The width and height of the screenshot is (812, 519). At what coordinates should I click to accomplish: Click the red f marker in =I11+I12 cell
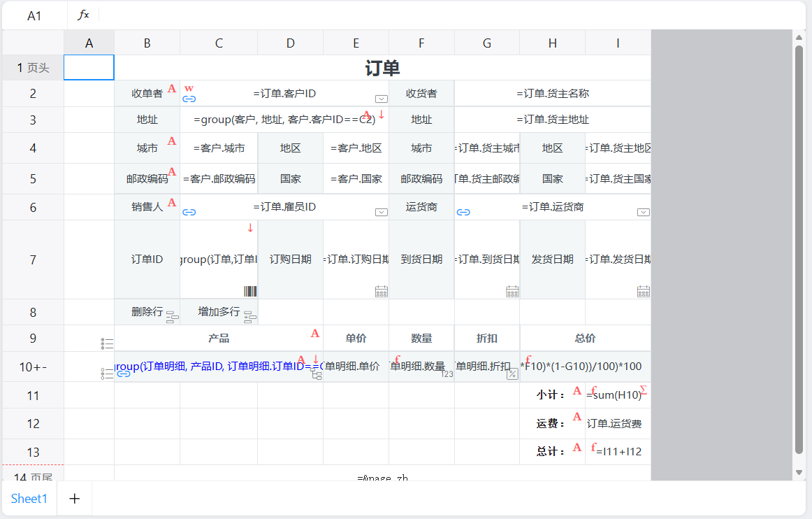click(x=593, y=447)
